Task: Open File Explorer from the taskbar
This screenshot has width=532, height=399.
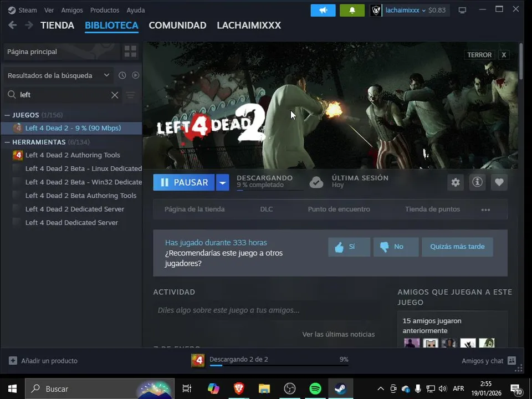Action: 264,388
